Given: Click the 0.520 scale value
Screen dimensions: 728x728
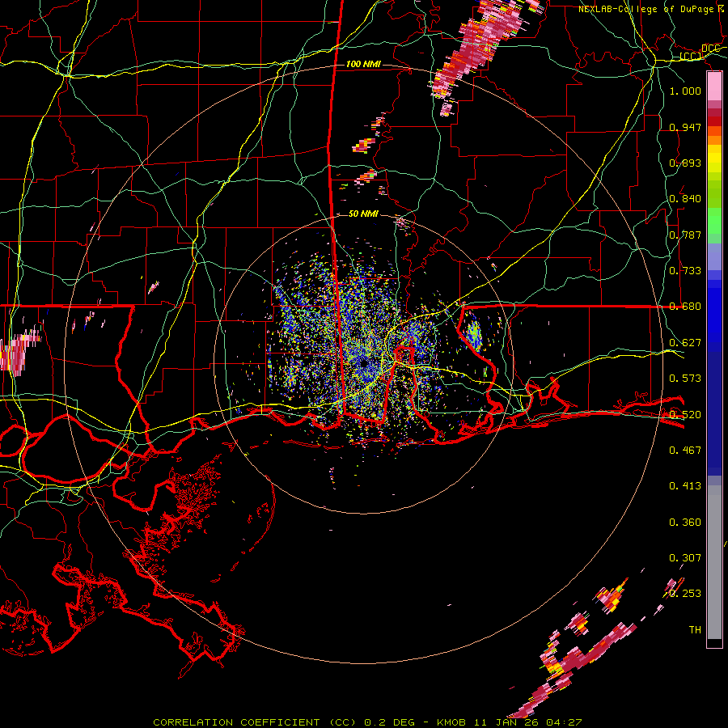Looking at the screenshot, I should click(685, 415).
